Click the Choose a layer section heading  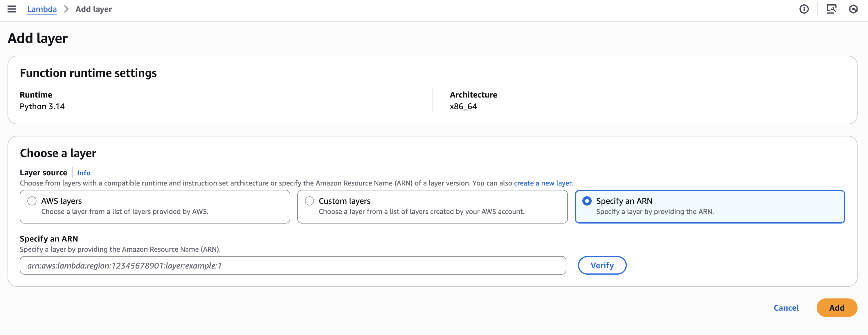[x=58, y=153]
